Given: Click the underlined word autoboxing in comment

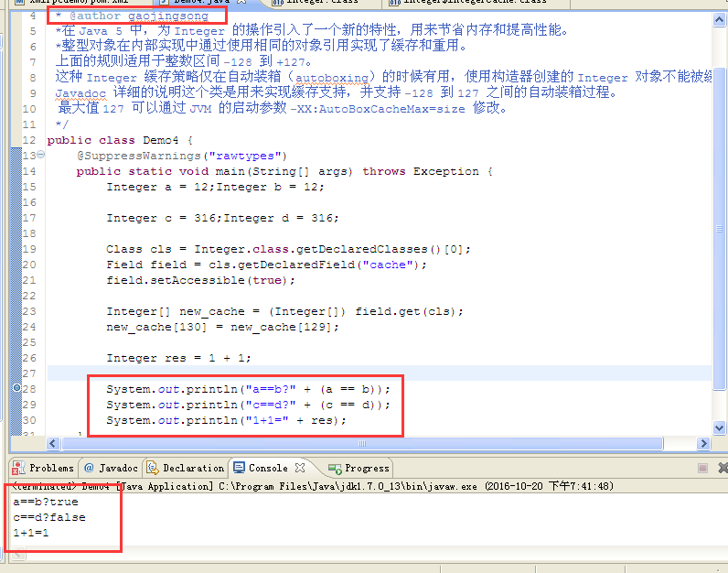Looking at the screenshot, I should (x=332, y=78).
